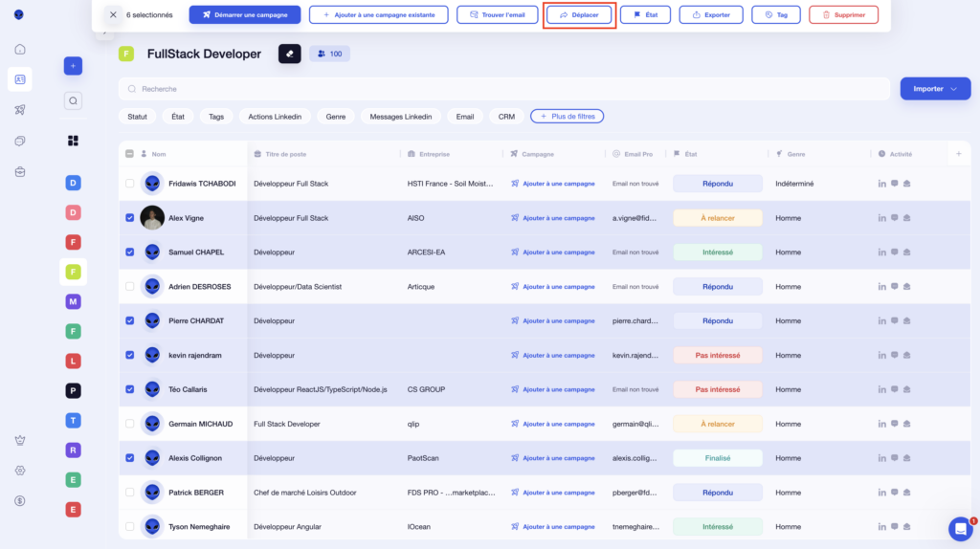Viewport: 980px width, 549px height.
Task: Open the search icon in list panel
Action: [x=74, y=100]
